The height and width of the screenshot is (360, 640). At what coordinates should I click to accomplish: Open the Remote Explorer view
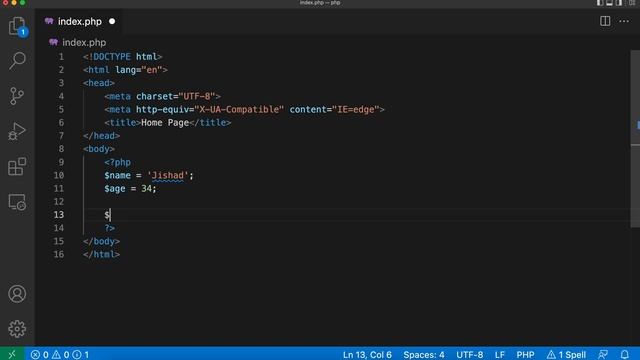click(x=17, y=202)
